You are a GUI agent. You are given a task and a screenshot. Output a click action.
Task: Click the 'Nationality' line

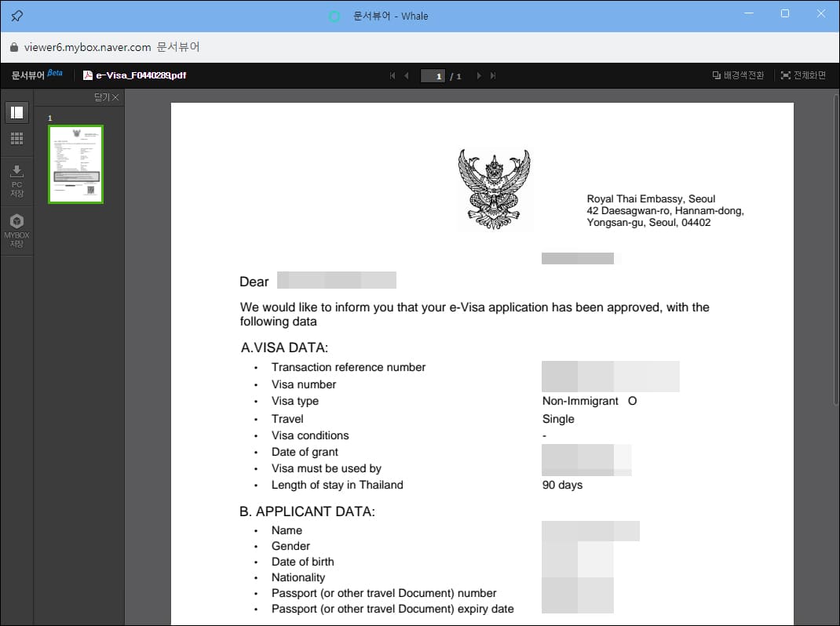(x=298, y=577)
